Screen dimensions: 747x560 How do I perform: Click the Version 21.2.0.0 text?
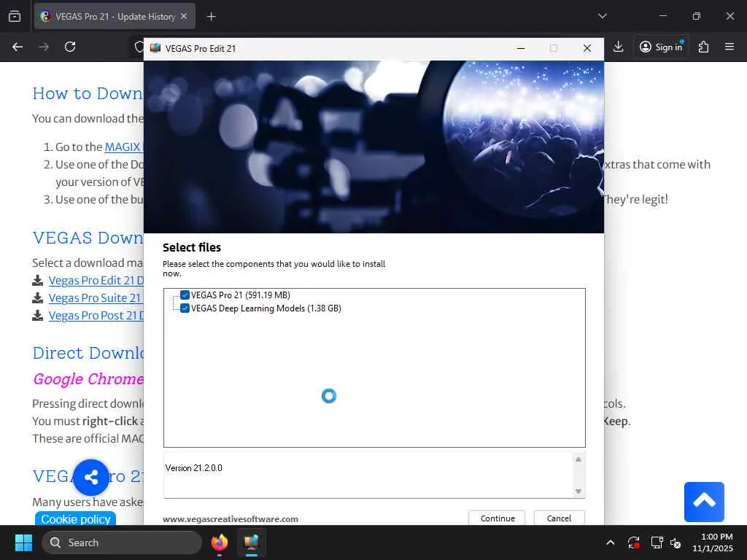click(194, 468)
